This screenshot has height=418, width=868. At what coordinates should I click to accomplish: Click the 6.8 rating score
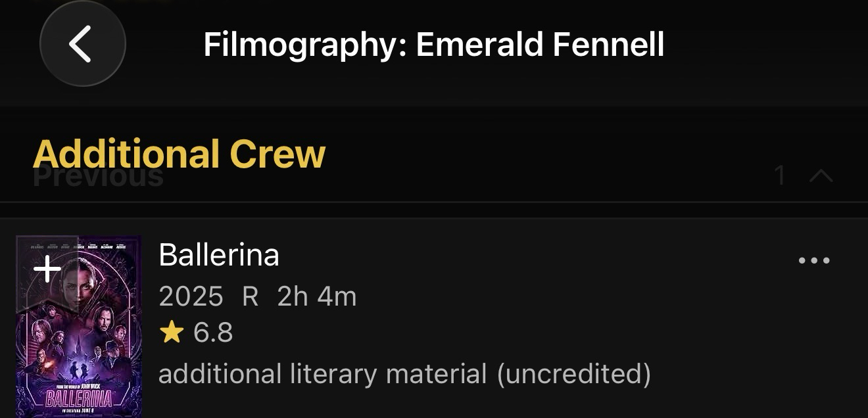pyautogui.click(x=213, y=333)
